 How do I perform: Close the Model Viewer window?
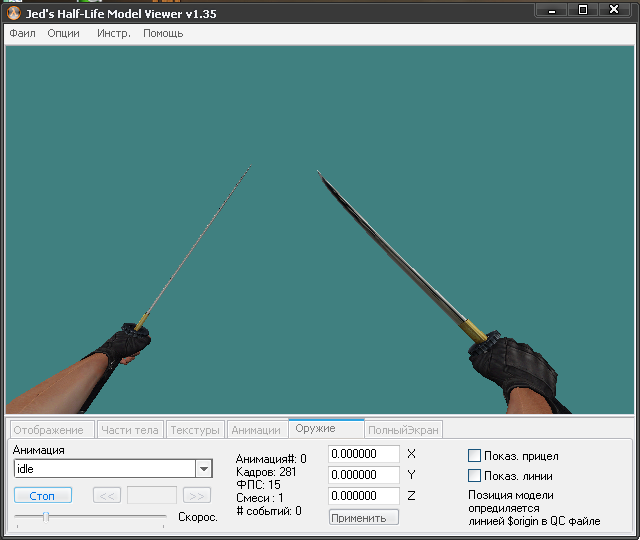pos(614,10)
